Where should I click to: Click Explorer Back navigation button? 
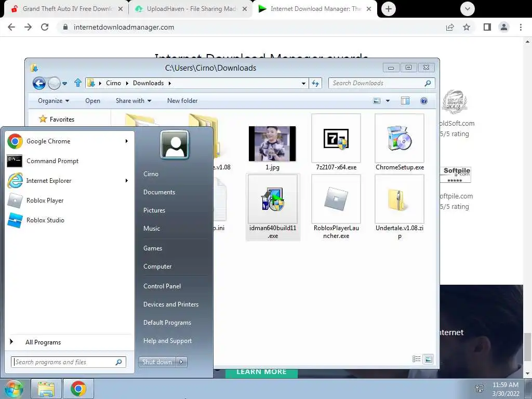click(x=39, y=83)
